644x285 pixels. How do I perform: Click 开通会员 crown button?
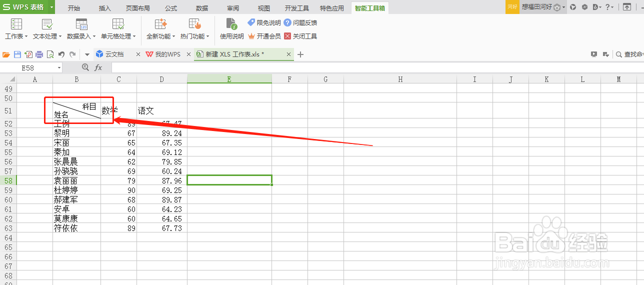(x=264, y=36)
